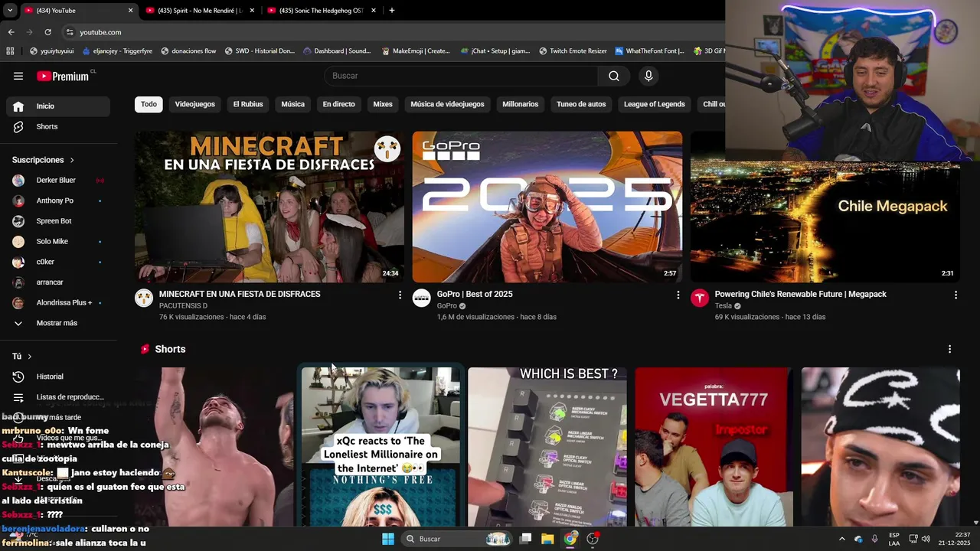980x551 pixels.
Task: Click the YouTube Premium logo
Action: (x=63, y=76)
